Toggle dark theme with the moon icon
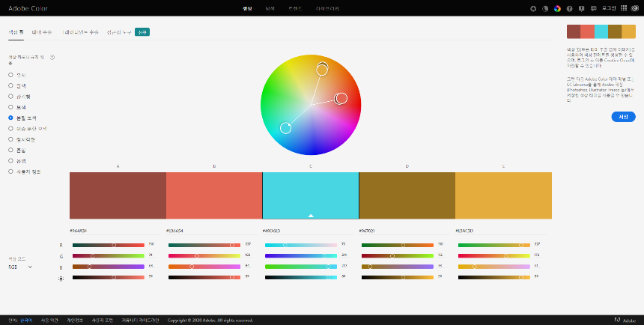644x325 pixels. click(545, 9)
